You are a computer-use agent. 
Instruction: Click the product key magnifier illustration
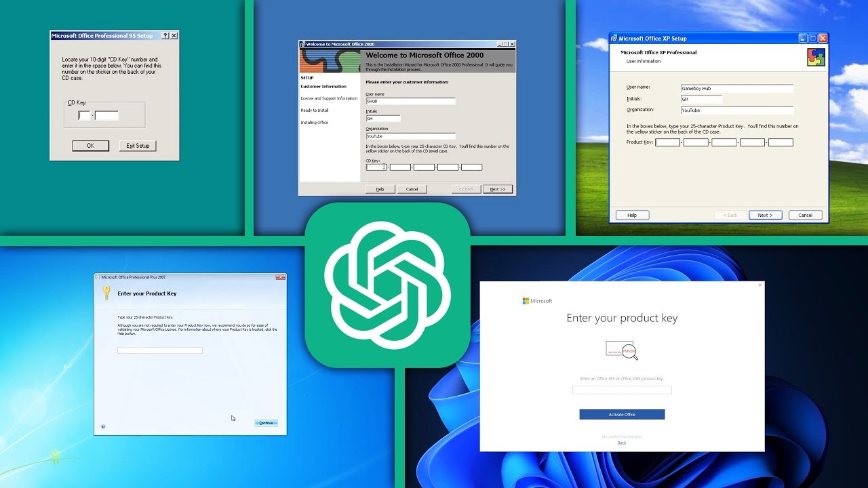click(x=622, y=350)
